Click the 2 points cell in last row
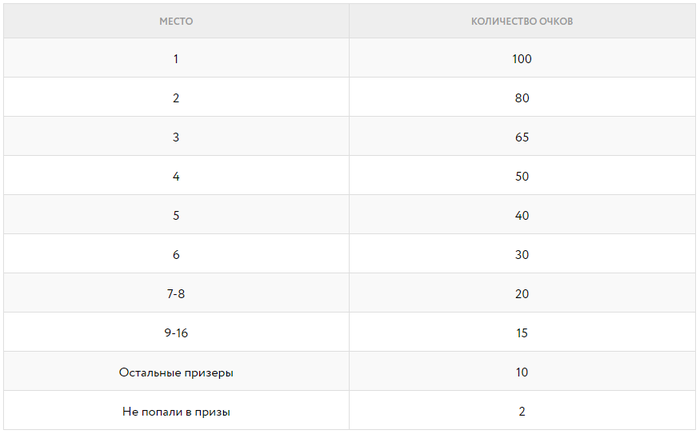 point(521,411)
